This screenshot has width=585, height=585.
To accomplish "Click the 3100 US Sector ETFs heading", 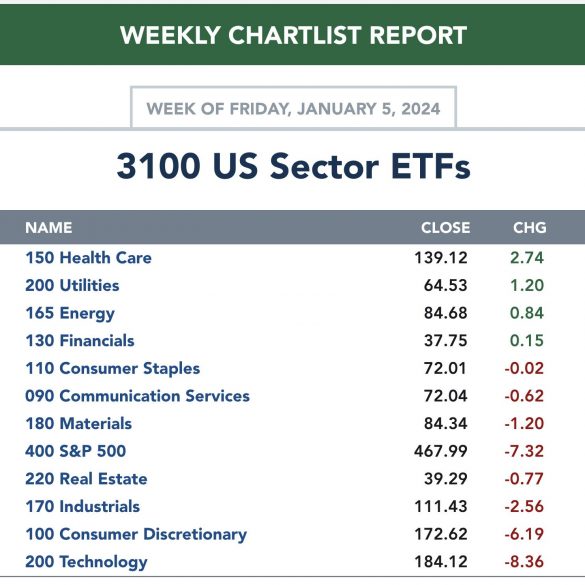I will (293, 166).
